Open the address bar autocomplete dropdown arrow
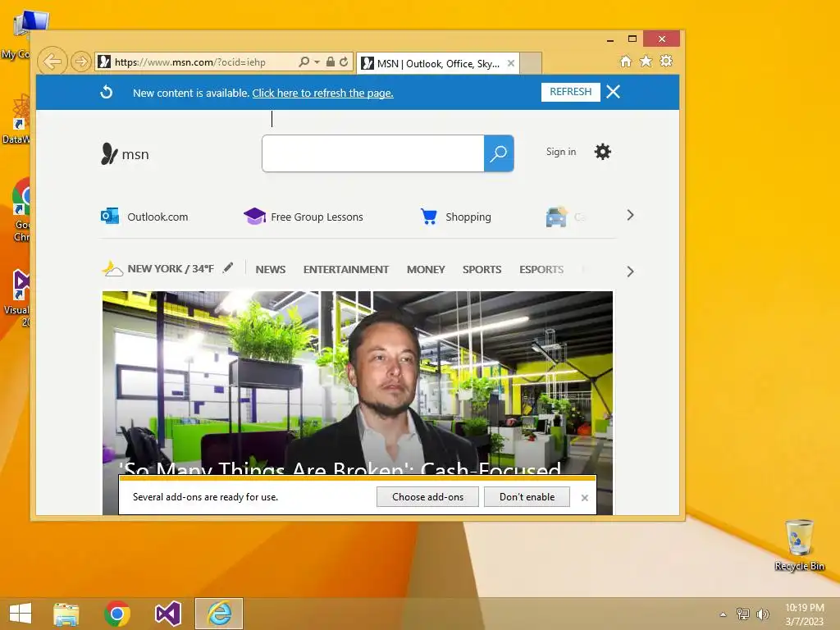 coord(317,62)
